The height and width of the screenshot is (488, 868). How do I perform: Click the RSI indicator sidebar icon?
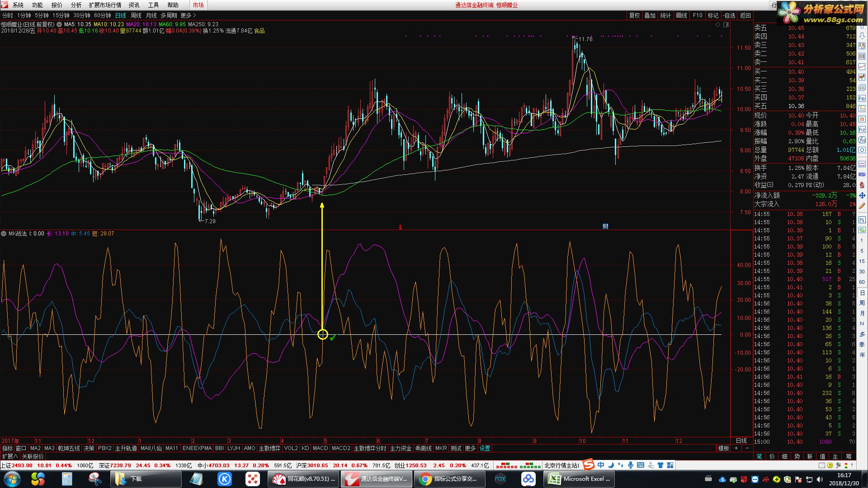[x=862, y=174]
